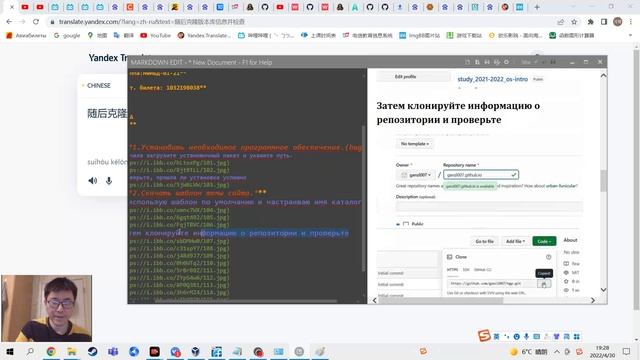Click the highlighted 'информацию о репозитории' line in editor
640x360 pixels.
pos(239,233)
